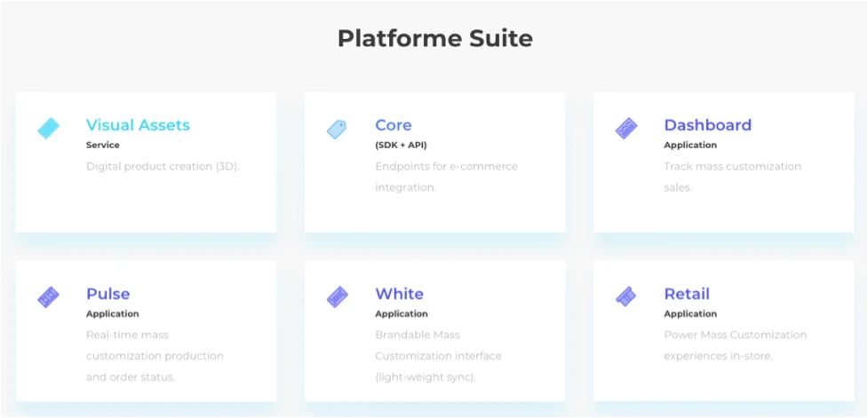Image resolution: width=868 pixels, height=418 pixels.
Task: Open the Visual Assets title link
Action: [x=138, y=125]
